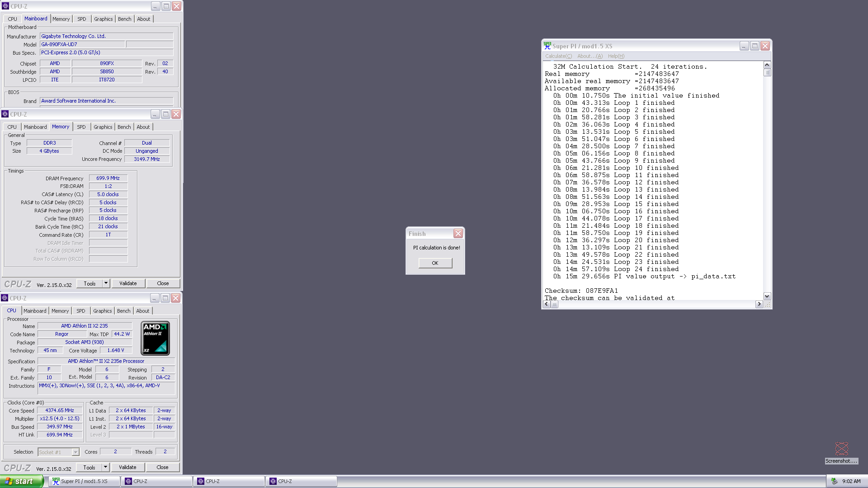
Task: Click Super PI horizontal scroll right arrow
Action: (x=759, y=304)
